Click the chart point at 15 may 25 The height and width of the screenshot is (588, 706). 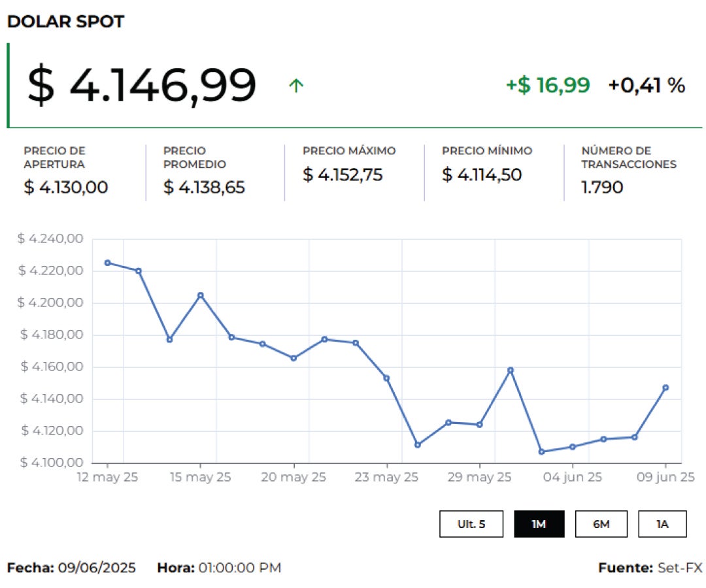point(201,295)
